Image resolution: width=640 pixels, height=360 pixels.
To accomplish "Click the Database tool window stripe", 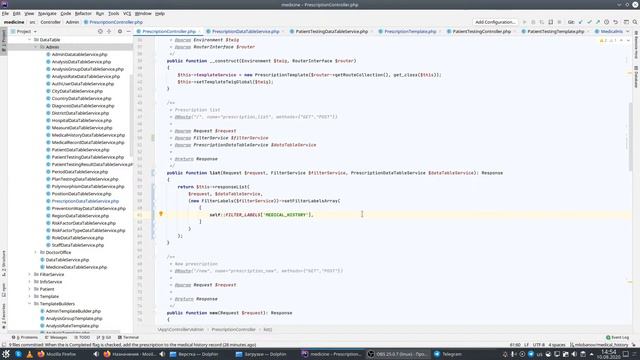I will point(636,76).
